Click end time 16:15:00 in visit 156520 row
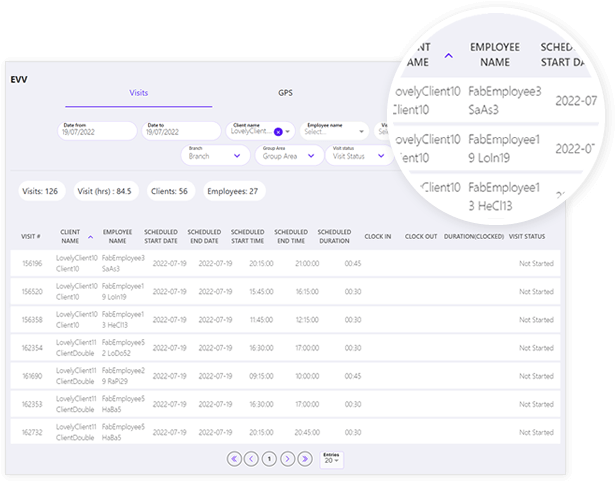The image size is (616, 482). point(307,292)
